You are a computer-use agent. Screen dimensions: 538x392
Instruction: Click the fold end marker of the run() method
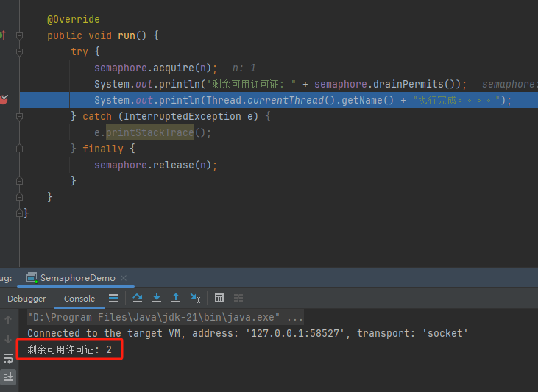point(20,197)
